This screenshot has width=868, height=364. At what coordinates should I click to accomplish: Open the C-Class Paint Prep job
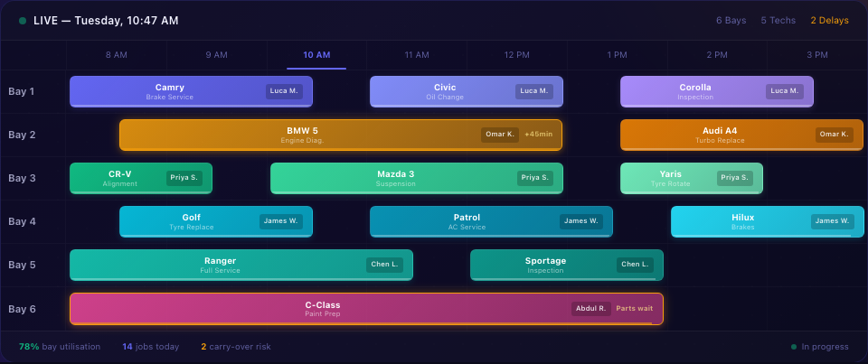pyautogui.click(x=366, y=309)
